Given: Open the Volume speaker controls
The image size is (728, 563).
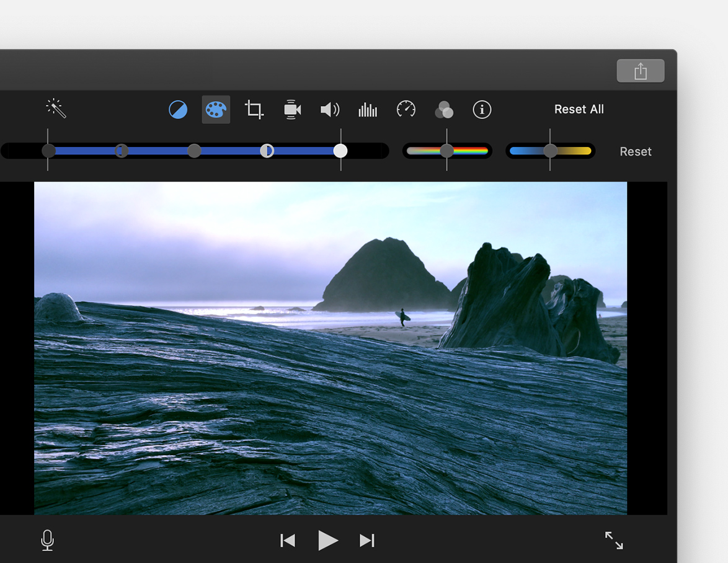Looking at the screenshot, I should tap(330, 110).
